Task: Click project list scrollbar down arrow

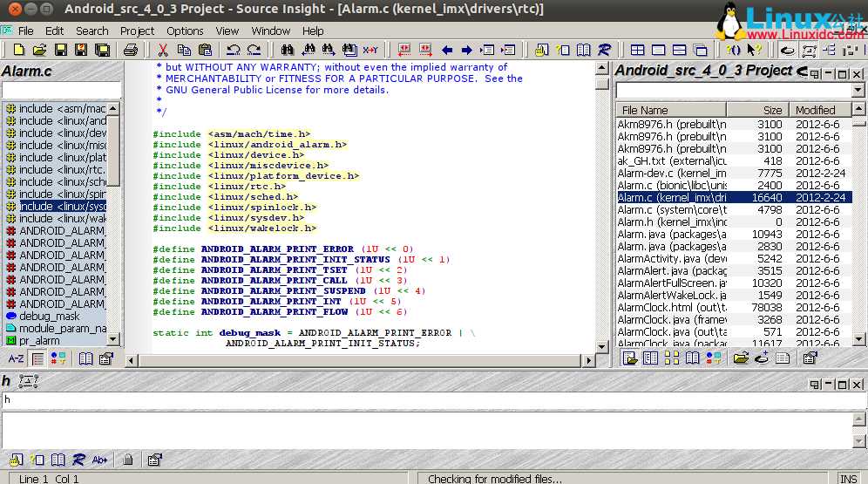Action: 858,339
